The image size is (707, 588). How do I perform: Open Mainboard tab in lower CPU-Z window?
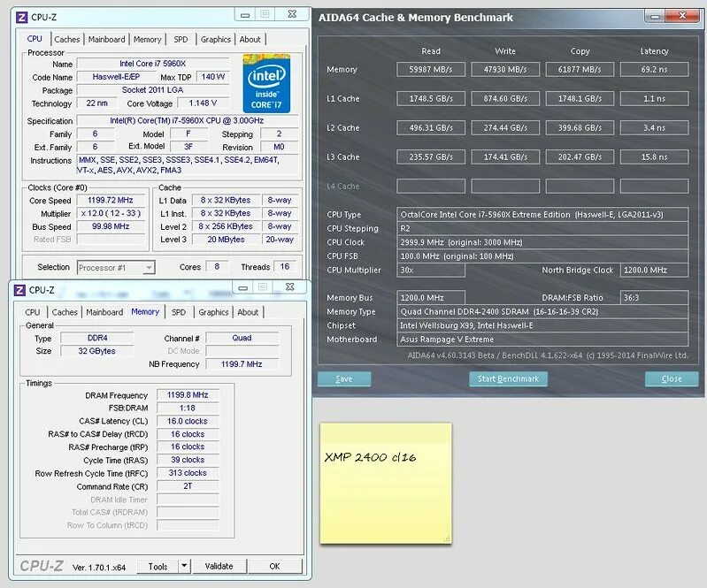point(104,312)
